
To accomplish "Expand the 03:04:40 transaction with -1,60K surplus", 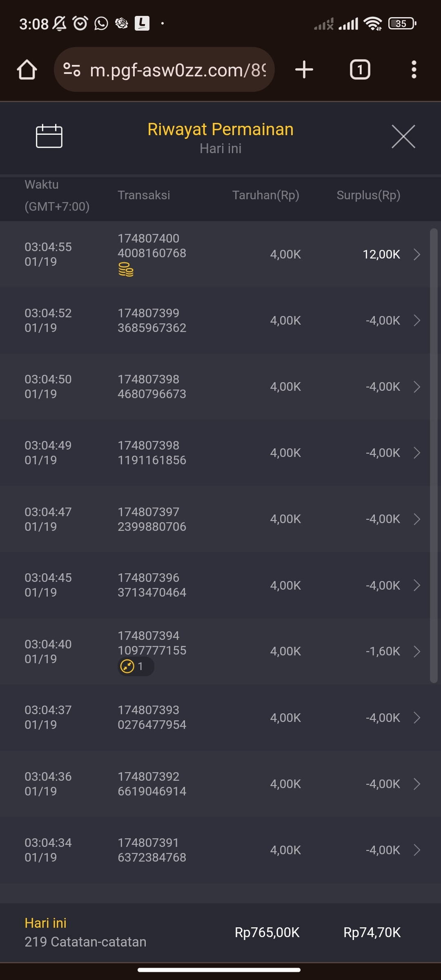I will [x=417, y=651].
